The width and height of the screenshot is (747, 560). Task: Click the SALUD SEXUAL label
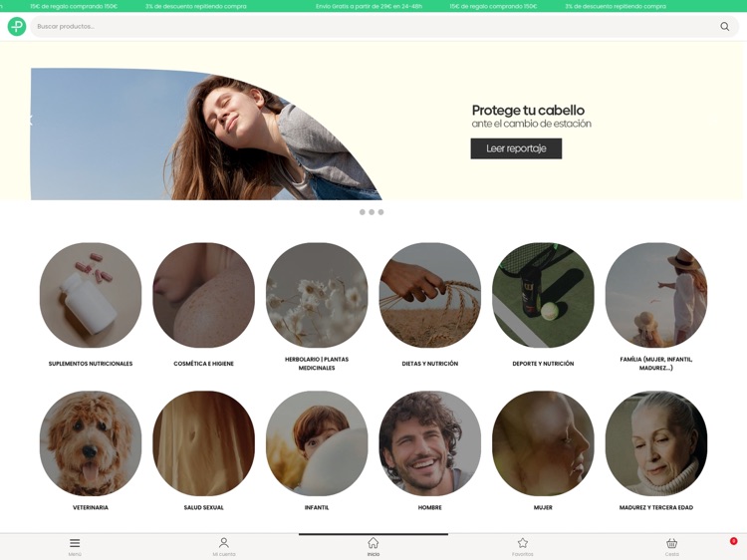click(203, 507)
